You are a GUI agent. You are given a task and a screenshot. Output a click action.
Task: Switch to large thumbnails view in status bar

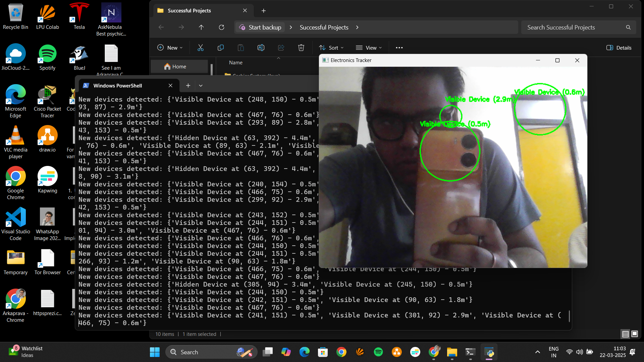(635, 334)
